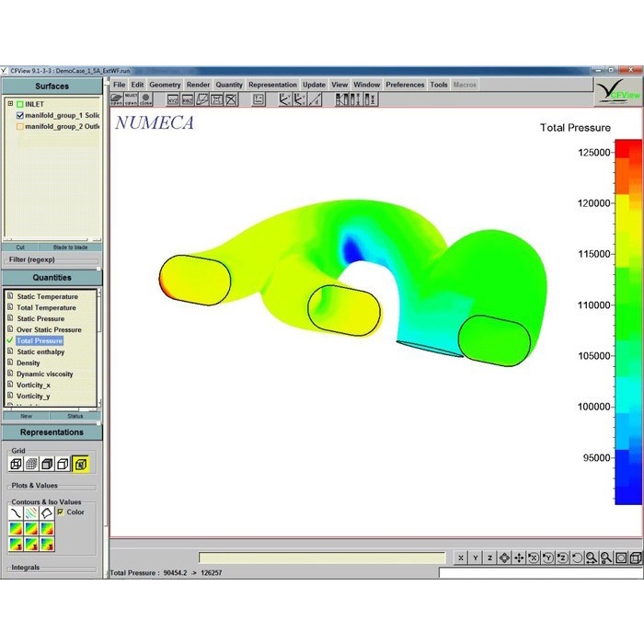The image size is (644, 644).
Task: Click the rotate about Y axis icon
Action: [x=548, y=558]
